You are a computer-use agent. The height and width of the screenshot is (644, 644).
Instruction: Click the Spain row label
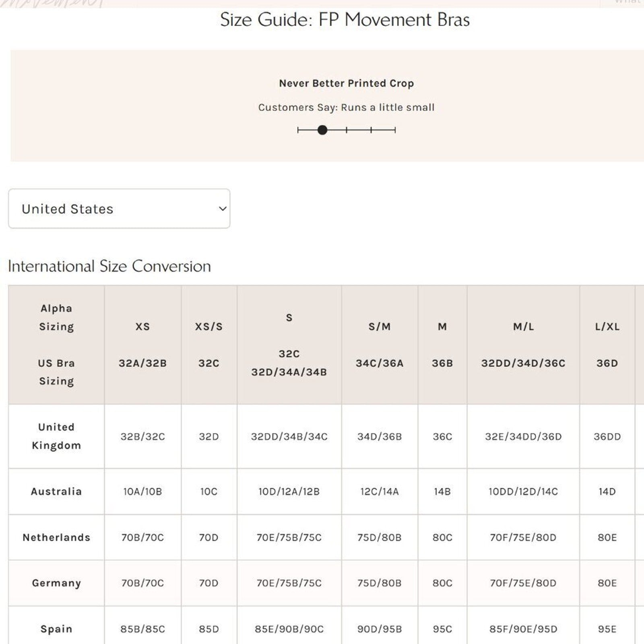tap(56, 629)
